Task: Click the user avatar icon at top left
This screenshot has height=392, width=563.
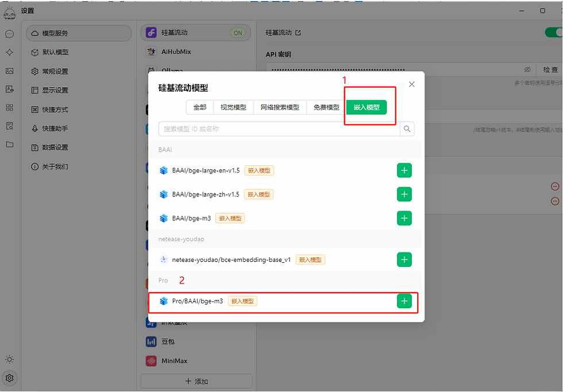Action: 10,13
